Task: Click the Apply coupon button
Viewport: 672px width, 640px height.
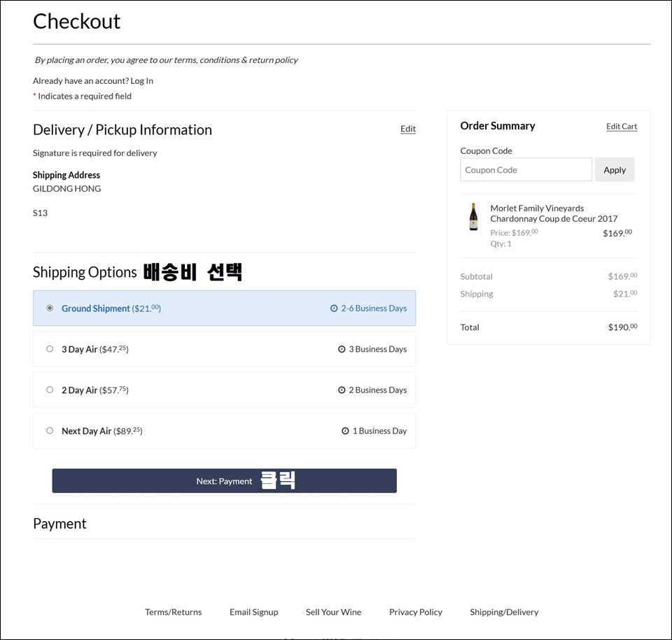Action: 614,170
